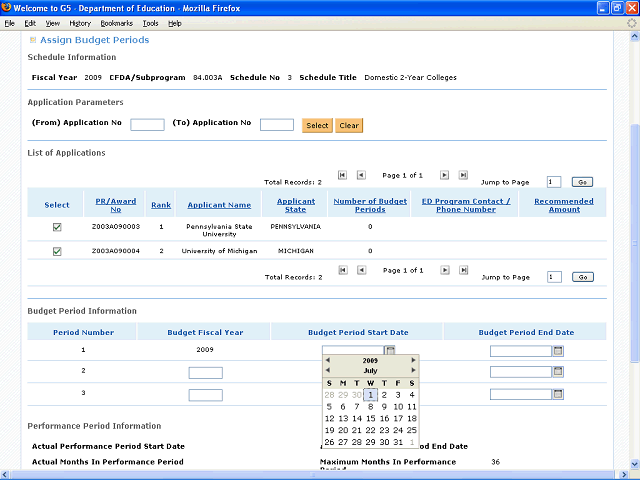This screenshot has height=480, width=640.
Task: Click previous page arrow in bottom pagination
Action: coord(361,270)
